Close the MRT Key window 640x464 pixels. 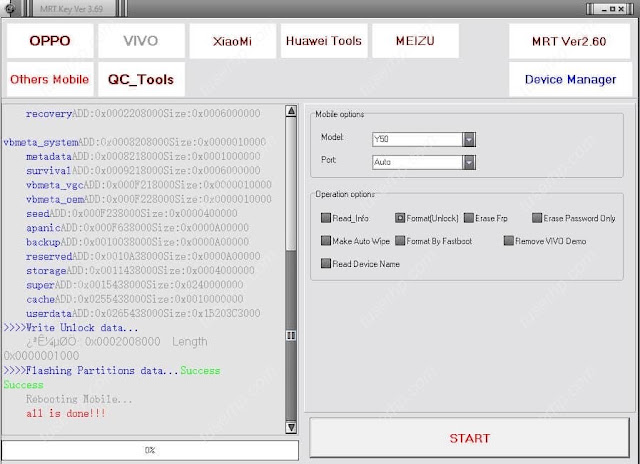click(621, 9)
